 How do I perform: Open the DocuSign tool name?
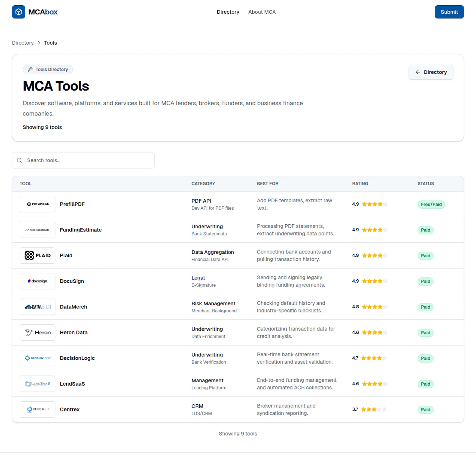72,281
